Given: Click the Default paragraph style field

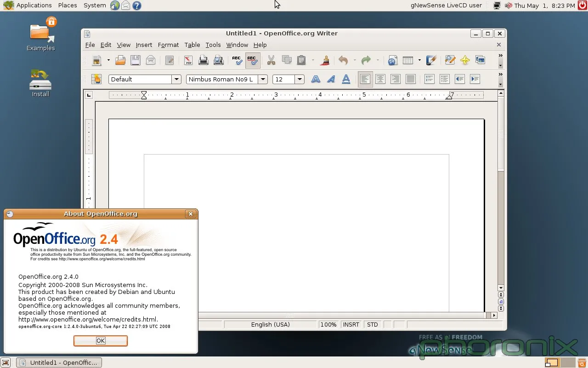Looking at the screenshot, I should click(x=140, y=79).
